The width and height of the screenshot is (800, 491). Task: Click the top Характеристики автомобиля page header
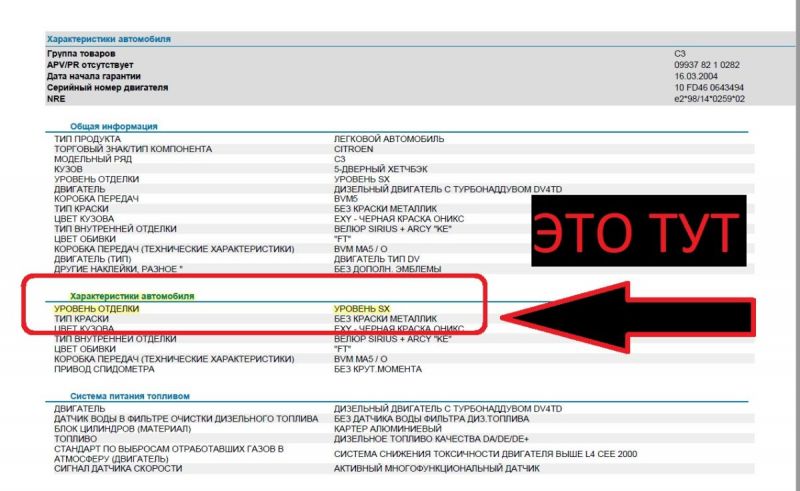(109, 39)
